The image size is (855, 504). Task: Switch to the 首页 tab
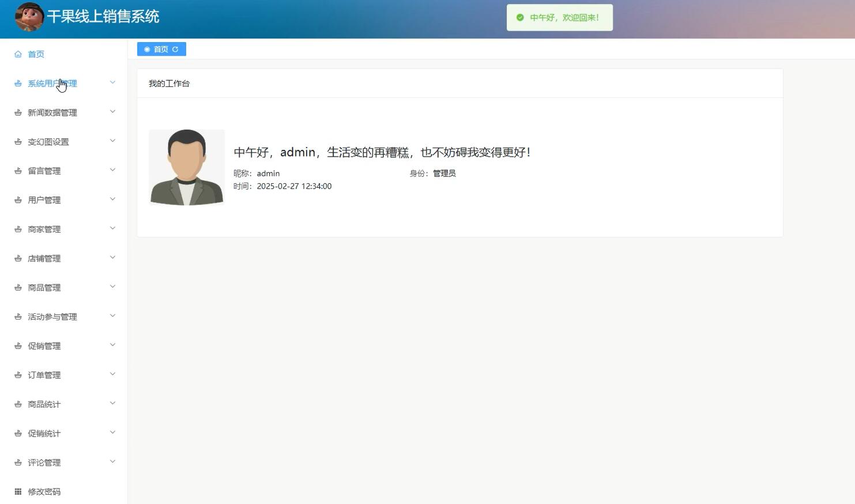click(160, 49)
